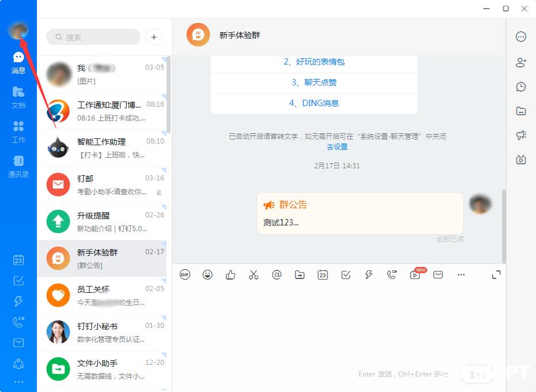Open the phone call icon in the left sidebar

pyautogui.click(x=18, y=322)
